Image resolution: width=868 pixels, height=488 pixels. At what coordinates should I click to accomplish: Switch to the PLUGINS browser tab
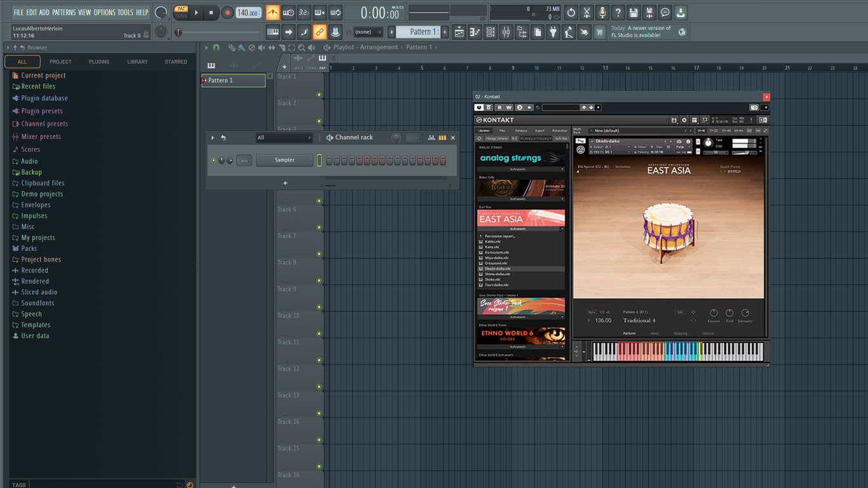click(x=99, y=62)
